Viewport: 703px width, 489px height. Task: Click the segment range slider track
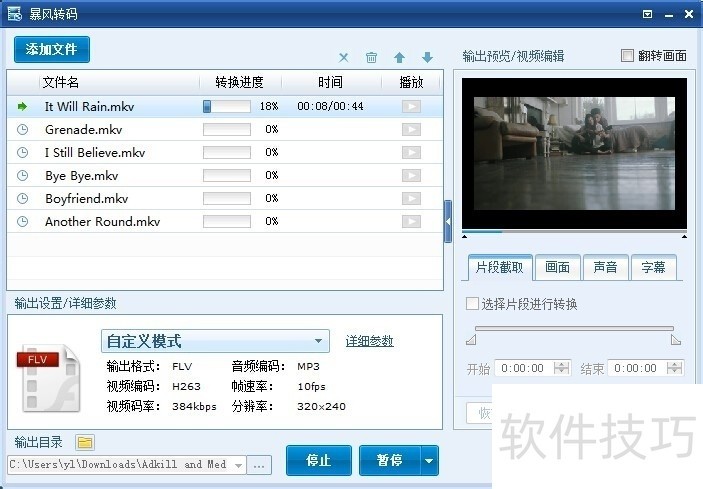574,329
